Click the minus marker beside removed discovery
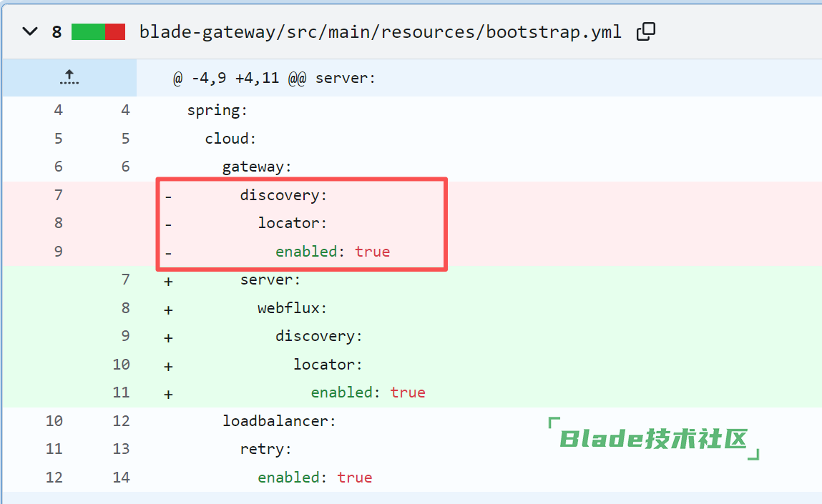Image resolution: width=822 pixels, height=504 pixels. coord(168,196)
